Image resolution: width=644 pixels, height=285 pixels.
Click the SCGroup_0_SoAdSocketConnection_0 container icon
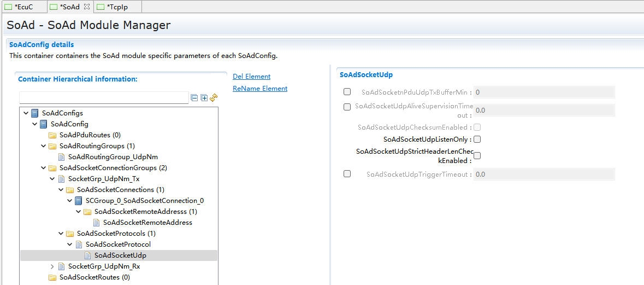(x=79, y=201)
